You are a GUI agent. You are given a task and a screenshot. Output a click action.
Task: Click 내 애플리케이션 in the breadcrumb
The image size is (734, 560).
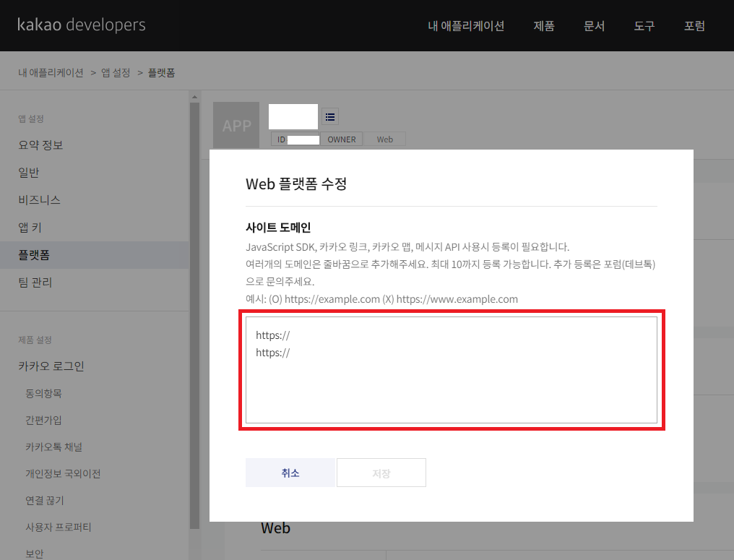coord(51,72)
